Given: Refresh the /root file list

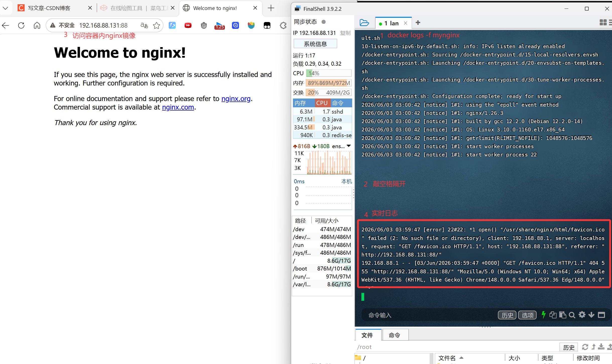Looking at the screenshot, I should (x=585, y=347).
